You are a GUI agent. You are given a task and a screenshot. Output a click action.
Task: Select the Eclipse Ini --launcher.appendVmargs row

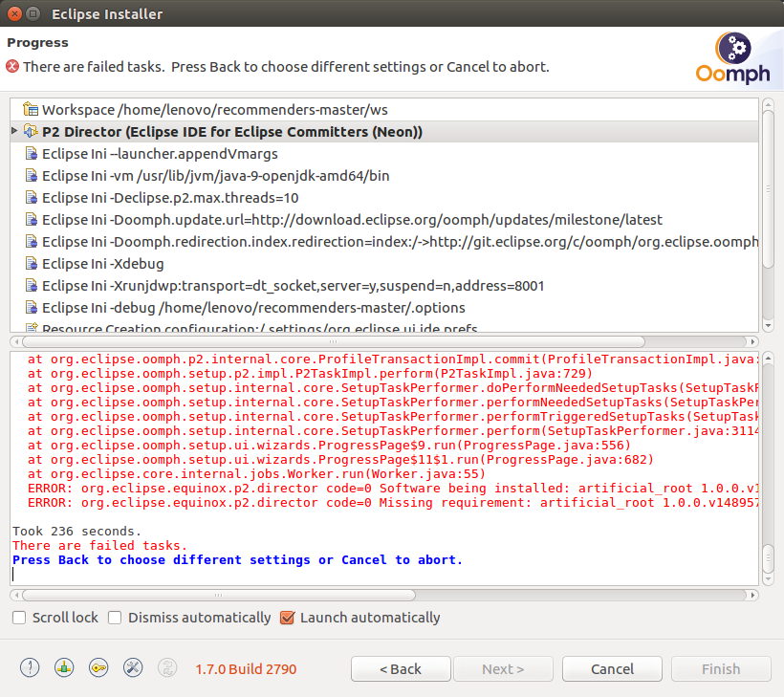coord(384,154)
